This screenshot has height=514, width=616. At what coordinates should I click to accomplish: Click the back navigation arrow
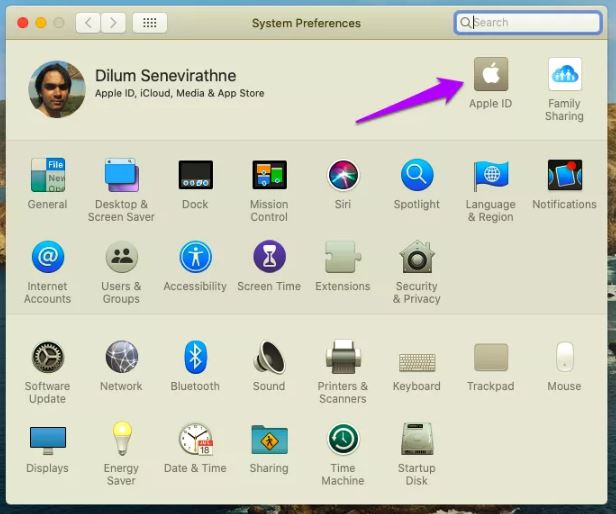point(89,22)
